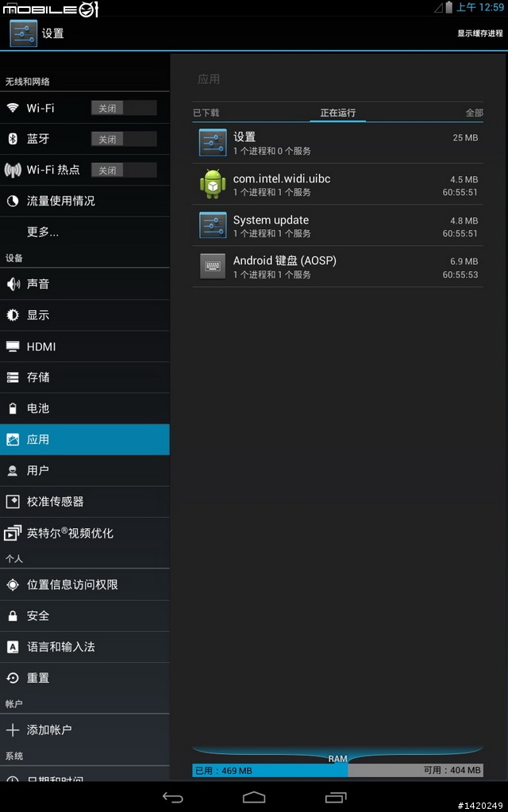Click the blue RAM 已用 bar
The height and width of the screenshot is (812, 508).
(x=270, y=770)
